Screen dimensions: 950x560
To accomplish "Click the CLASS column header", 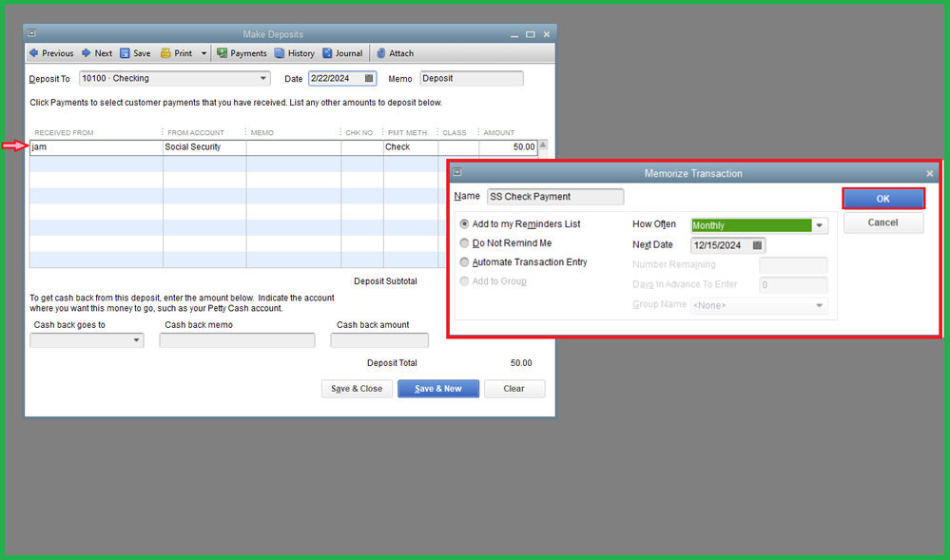I will (455, 133).
